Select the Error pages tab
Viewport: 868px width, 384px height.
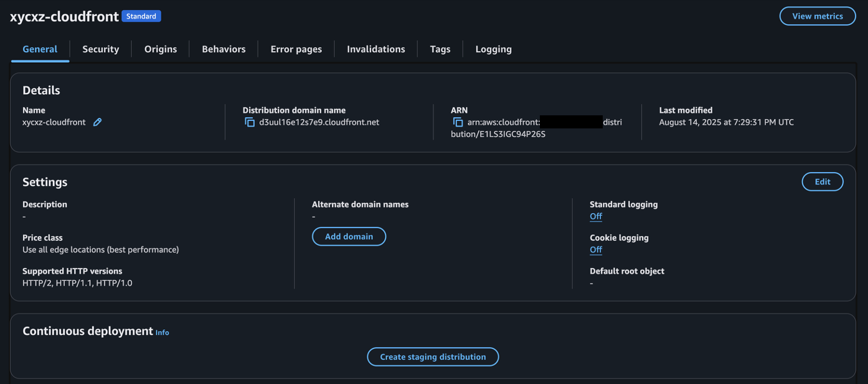[x=296, y=49]
